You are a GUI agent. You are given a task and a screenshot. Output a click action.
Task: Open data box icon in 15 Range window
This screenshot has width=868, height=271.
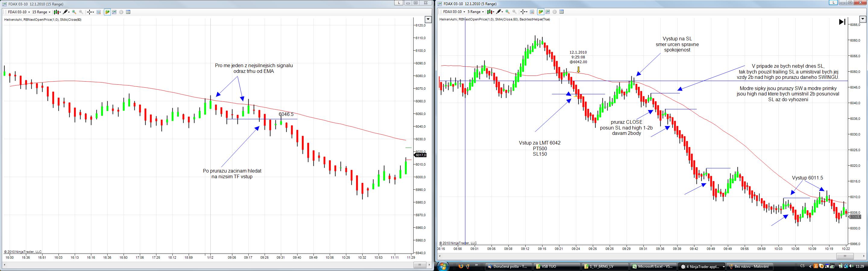128,12
